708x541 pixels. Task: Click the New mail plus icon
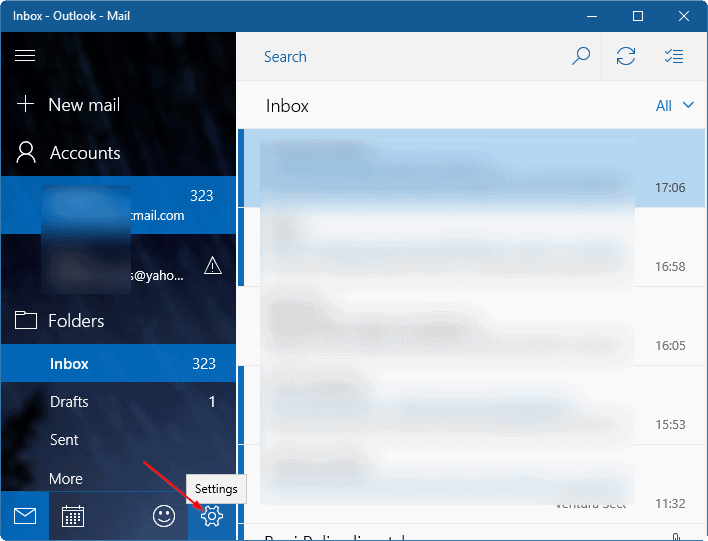point(25,104)
